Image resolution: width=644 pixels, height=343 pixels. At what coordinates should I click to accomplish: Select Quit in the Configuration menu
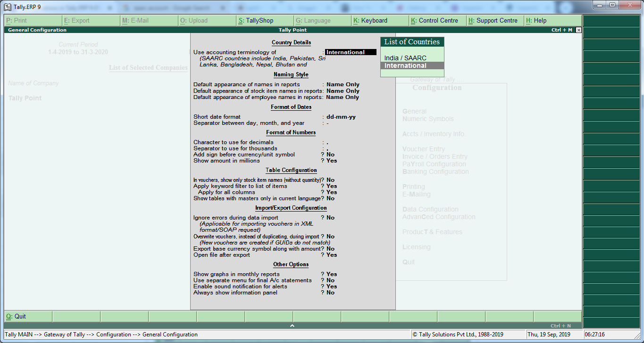[409, 262]
